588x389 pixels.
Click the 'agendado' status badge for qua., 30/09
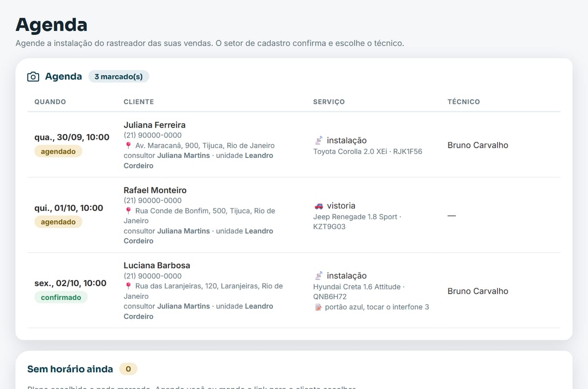tap(58, 152)
